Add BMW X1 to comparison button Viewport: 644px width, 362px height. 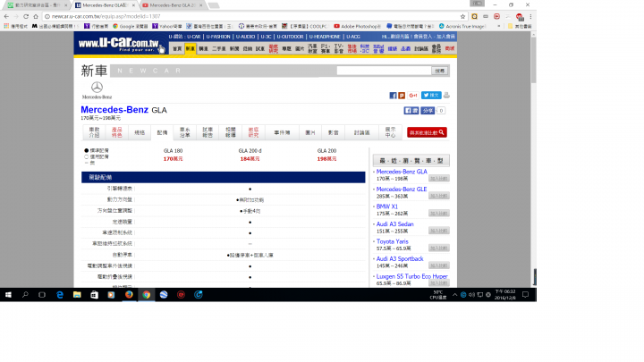click(x=438, y=213)
